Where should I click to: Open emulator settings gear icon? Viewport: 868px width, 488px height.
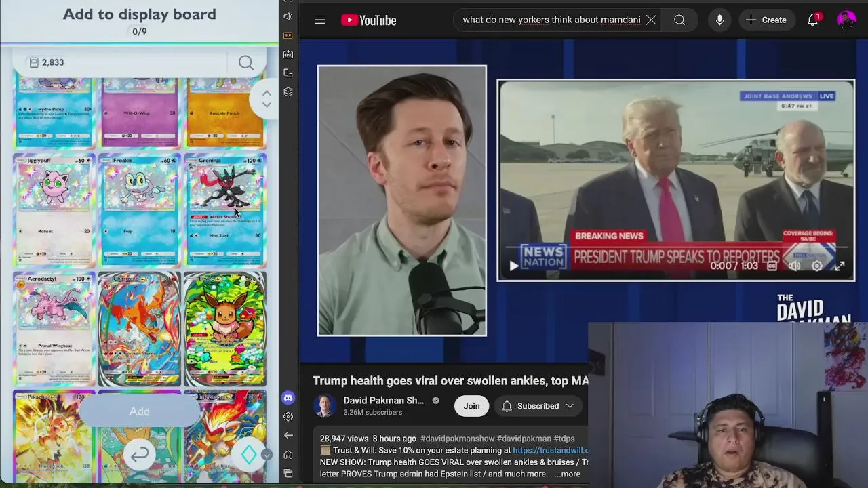tap(288, 417)
